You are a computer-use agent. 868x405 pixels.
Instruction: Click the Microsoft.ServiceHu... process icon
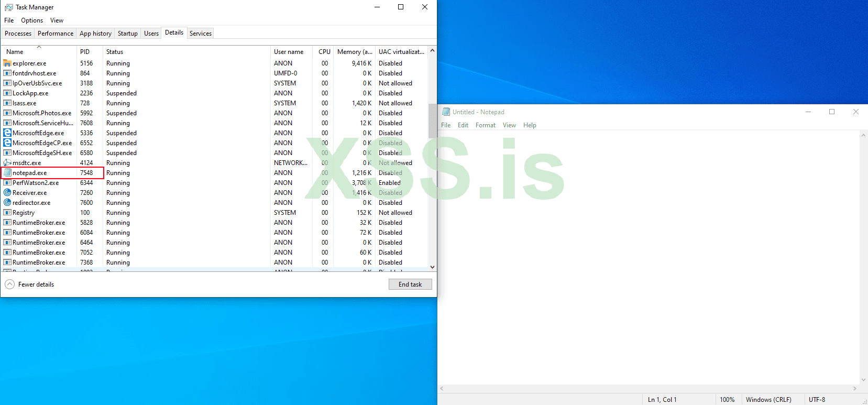pos(7,123)
